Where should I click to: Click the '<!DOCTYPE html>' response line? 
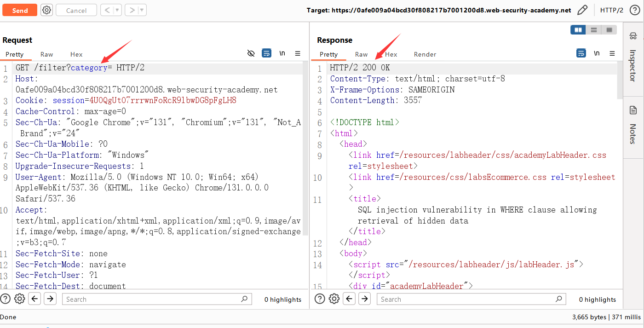[365, 122]
